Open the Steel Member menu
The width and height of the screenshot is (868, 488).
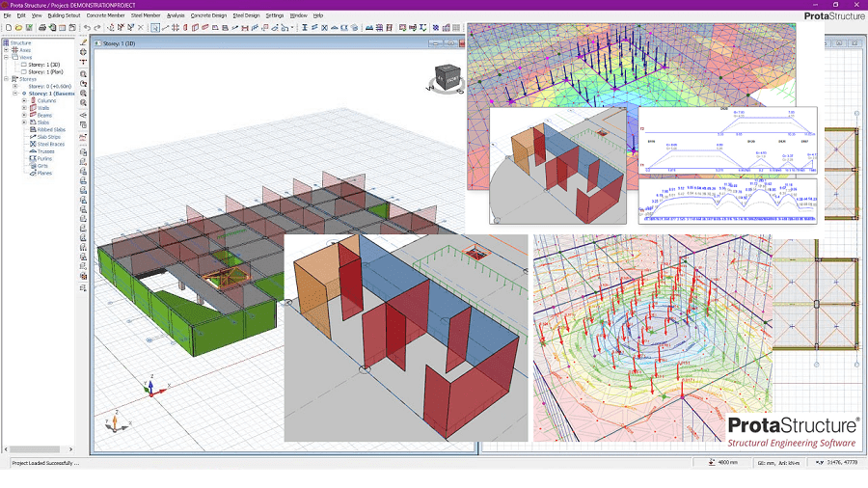tap(146, 15)
